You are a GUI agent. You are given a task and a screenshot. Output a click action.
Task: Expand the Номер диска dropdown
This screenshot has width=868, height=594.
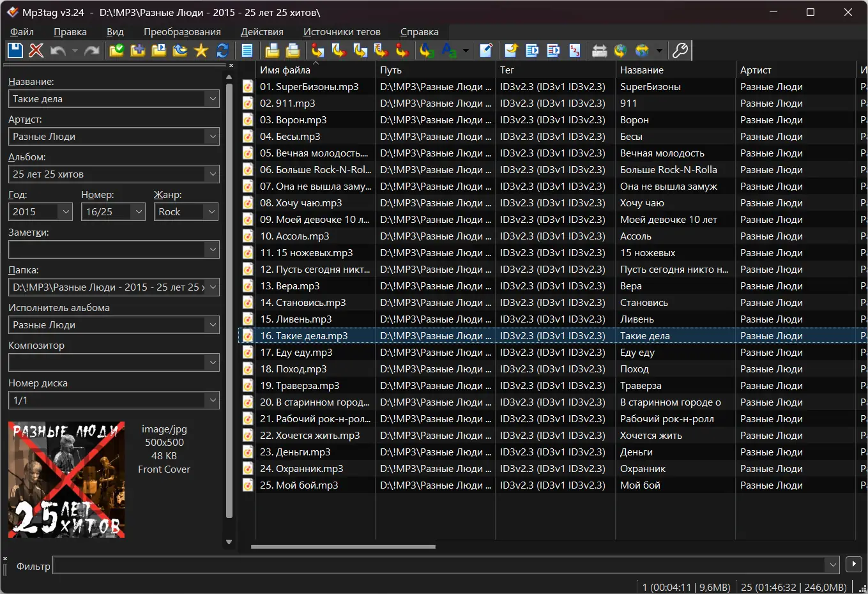pos(213,400)
